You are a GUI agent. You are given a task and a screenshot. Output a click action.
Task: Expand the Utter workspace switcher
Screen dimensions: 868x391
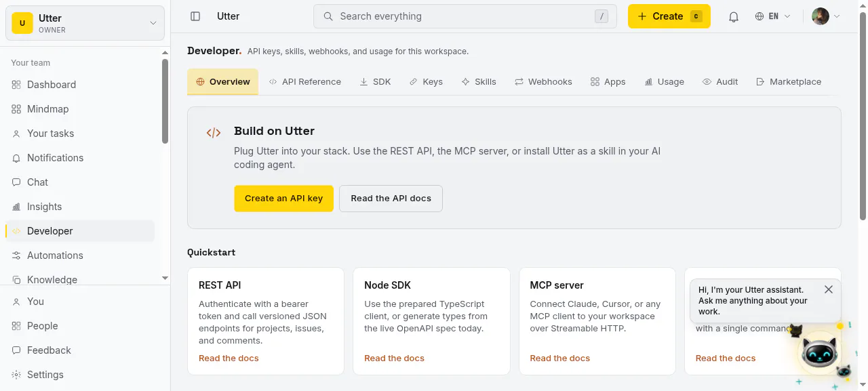coord(85,23)
